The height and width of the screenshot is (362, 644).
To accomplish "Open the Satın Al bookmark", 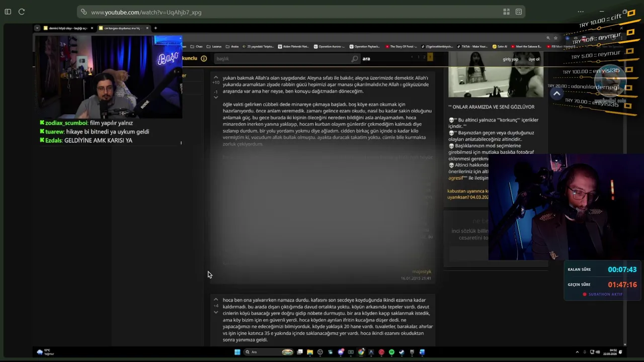I will 500,46.
